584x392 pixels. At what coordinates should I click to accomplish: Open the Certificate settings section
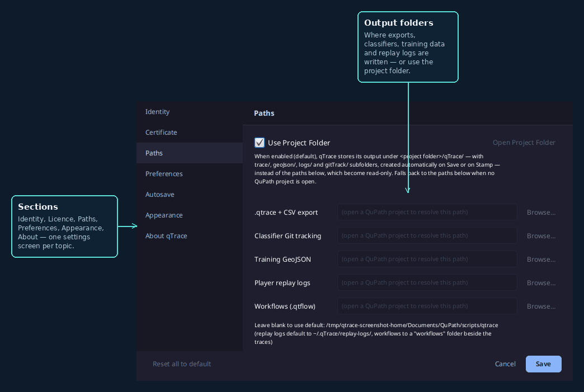(190, 132)
